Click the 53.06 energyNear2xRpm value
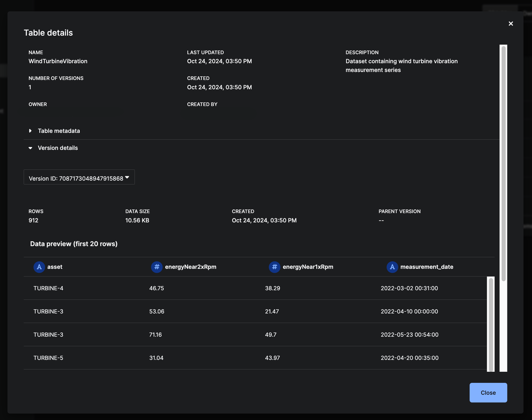 coord(157,311)
